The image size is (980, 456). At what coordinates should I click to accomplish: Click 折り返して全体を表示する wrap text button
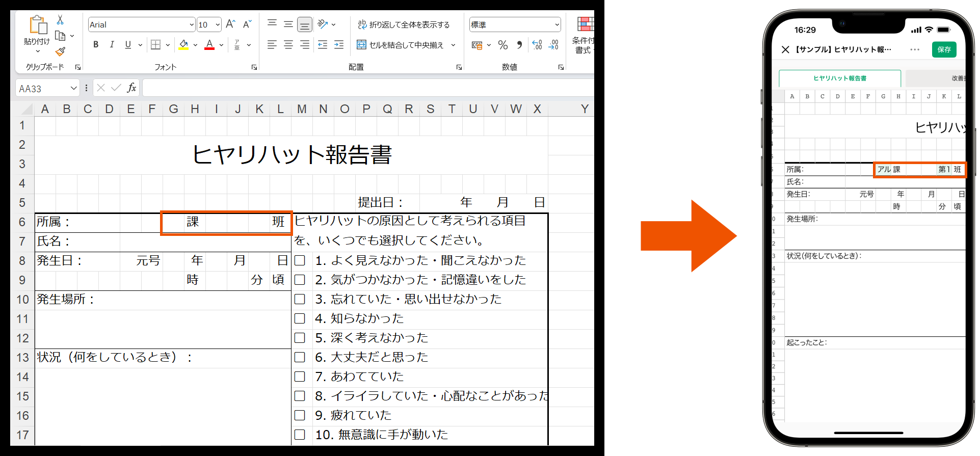click(404, 24)
